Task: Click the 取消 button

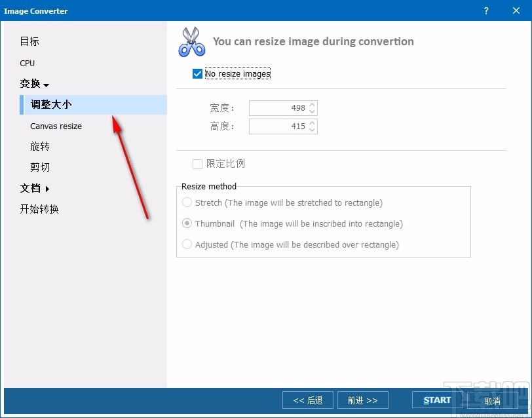Action: pos(492,401)
